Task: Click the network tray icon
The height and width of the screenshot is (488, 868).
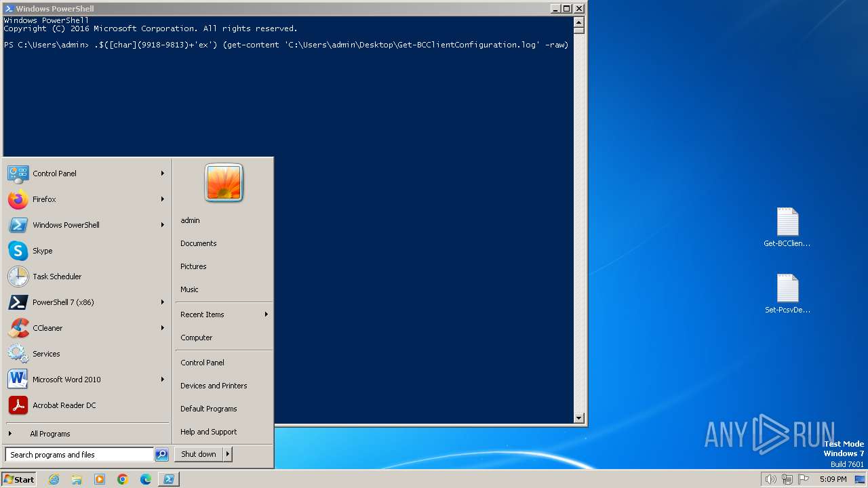Action: pyautogui.click(x=787, y=479)
